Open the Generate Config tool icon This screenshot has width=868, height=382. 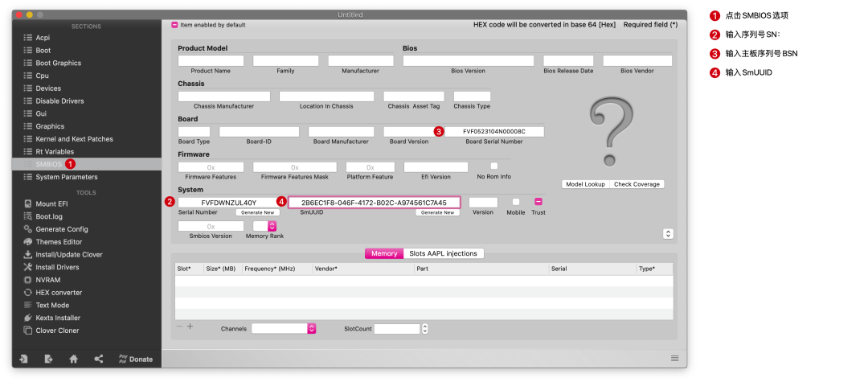click(27, 229)
